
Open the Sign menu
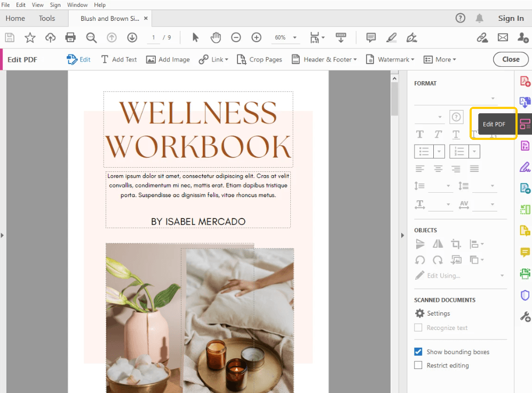tap(55, 5)
